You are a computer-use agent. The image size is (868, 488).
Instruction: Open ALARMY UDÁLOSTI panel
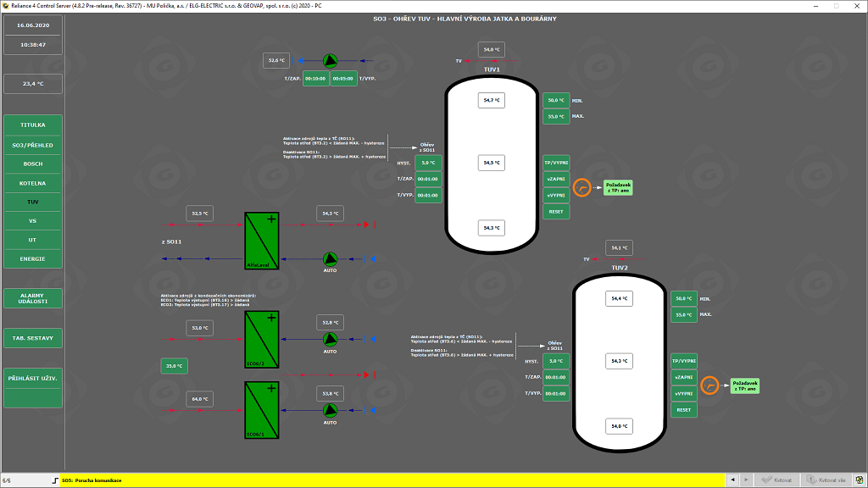[33, 297]
